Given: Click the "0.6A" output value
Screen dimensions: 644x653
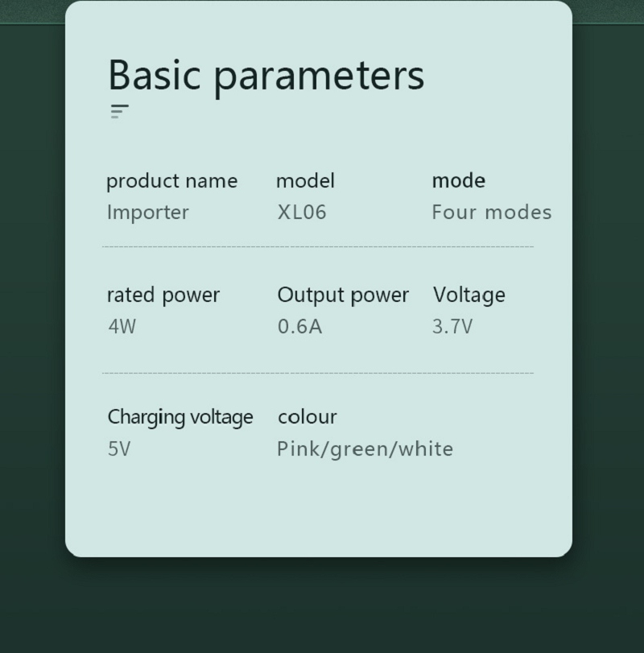Looking at the screenshot, I should (299, 327).
